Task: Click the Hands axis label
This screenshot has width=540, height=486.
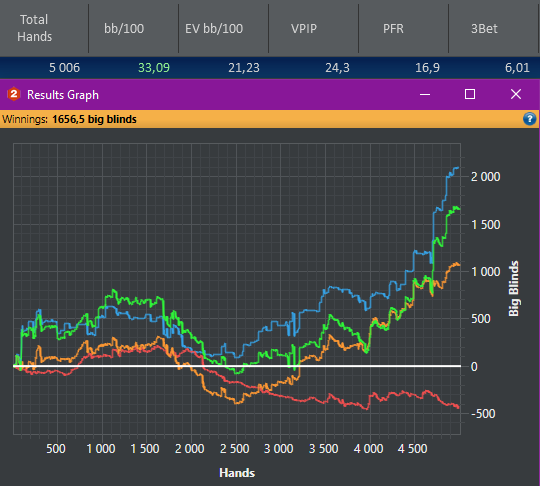Action: [x=237, y=473]
